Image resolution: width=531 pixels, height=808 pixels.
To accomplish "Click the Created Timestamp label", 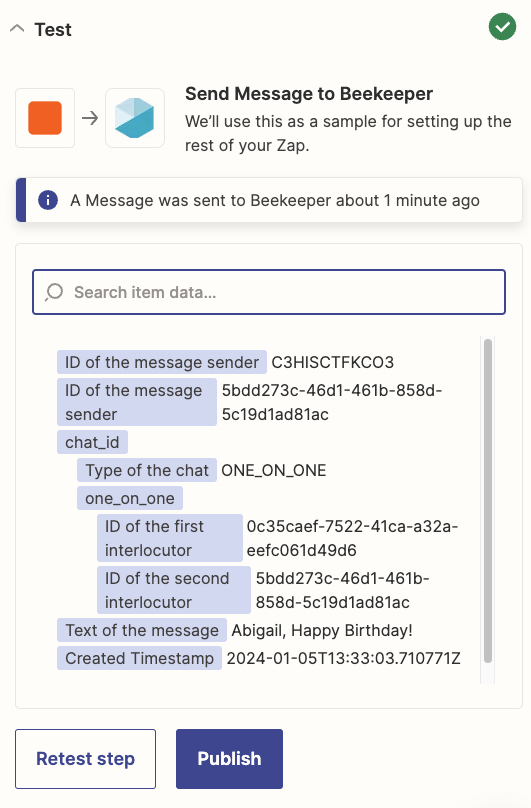I will pos(139,658).
